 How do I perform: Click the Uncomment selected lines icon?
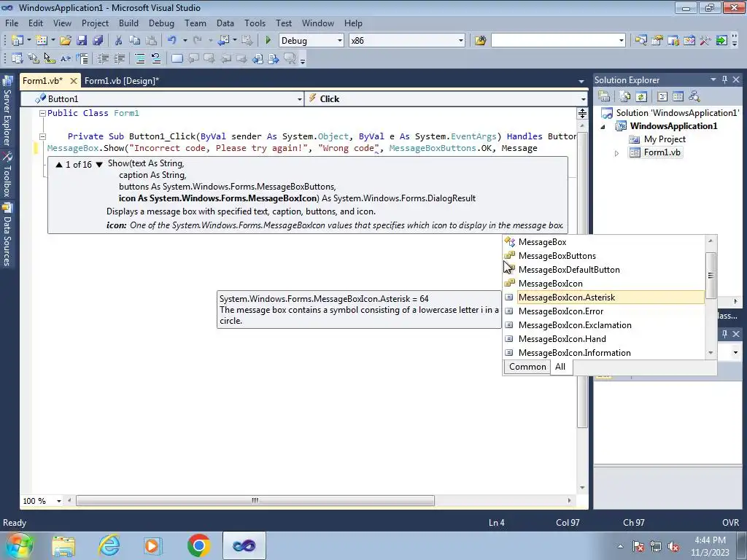click(156, 58)
